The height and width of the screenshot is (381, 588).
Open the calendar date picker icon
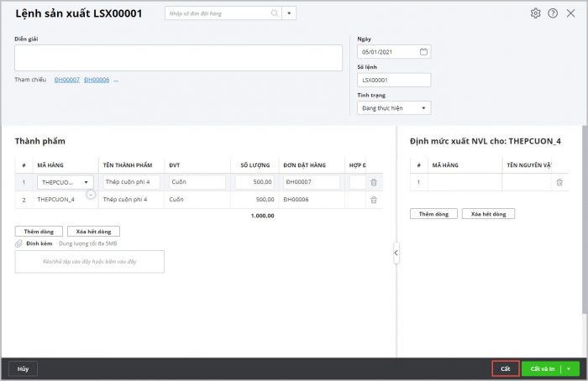423,52
